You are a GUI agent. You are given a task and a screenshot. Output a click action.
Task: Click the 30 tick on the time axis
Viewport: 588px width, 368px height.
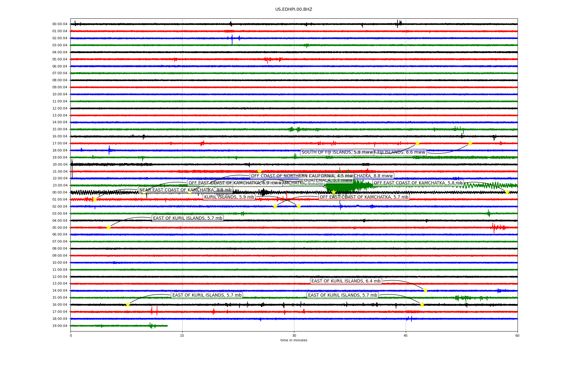tap(294, 335)
